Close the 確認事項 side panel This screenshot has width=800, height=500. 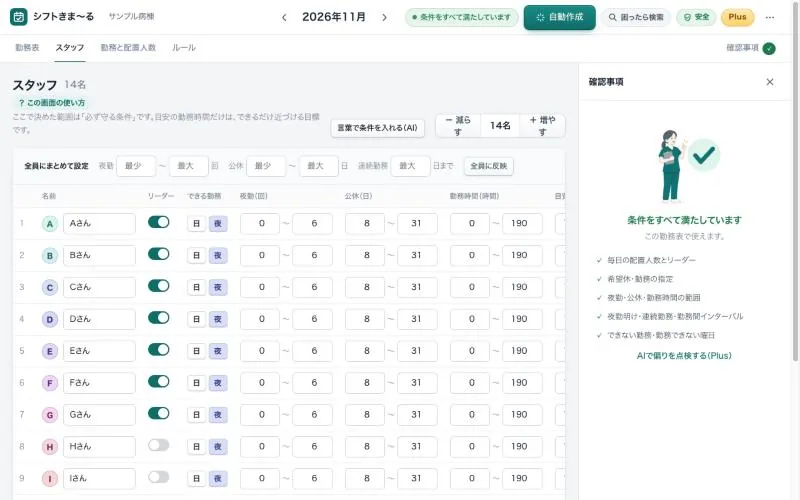click(x=770, y=82)
